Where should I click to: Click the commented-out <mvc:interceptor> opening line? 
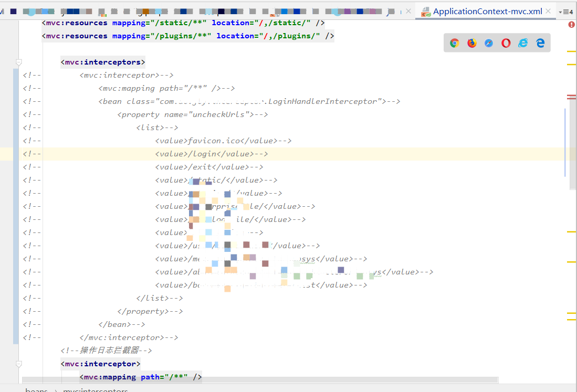coord(126,76)
